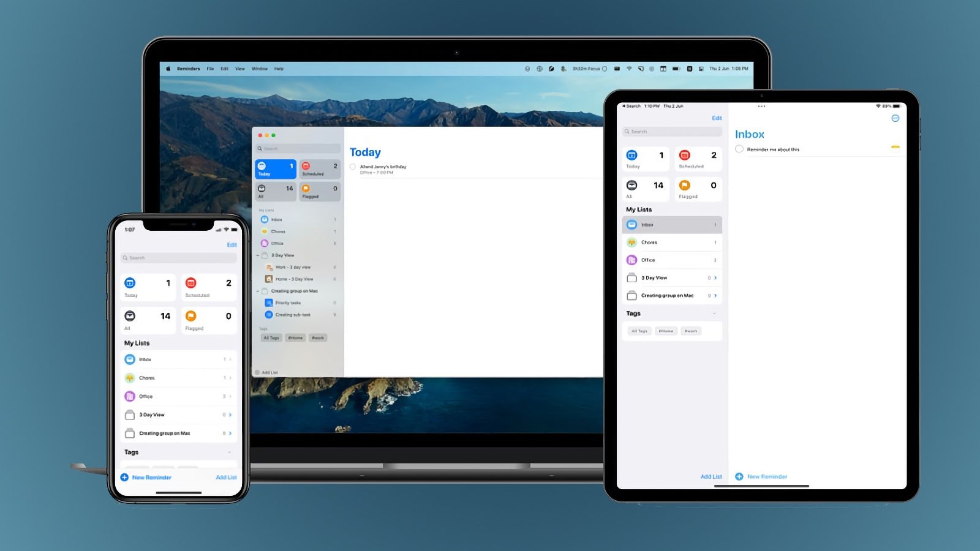
Task: Select the Today smart list on the Mac sidebar
Action: [275, 169]
